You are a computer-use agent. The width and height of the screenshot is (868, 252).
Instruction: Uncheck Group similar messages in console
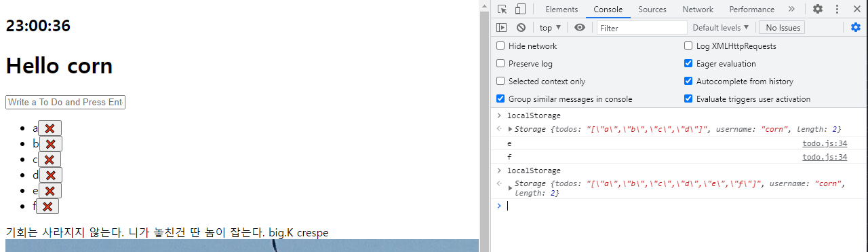(500, 98)
